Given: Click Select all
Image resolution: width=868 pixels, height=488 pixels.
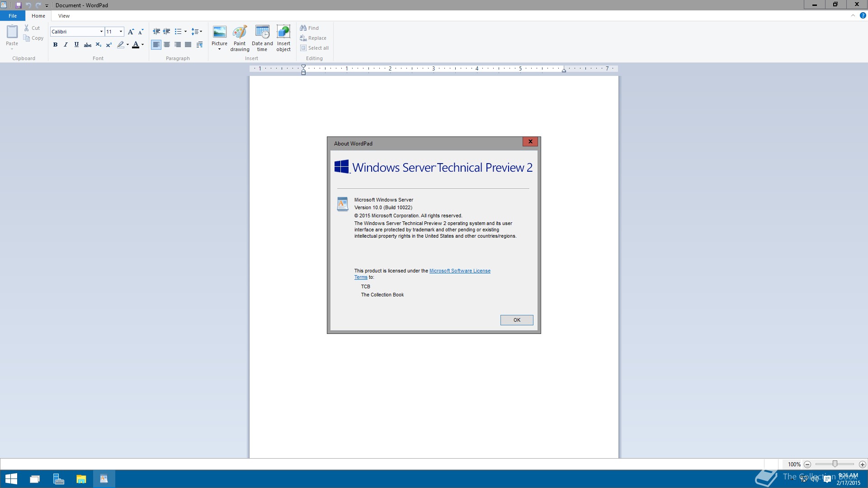Looking at the screenshot, I should click(314, 48).
